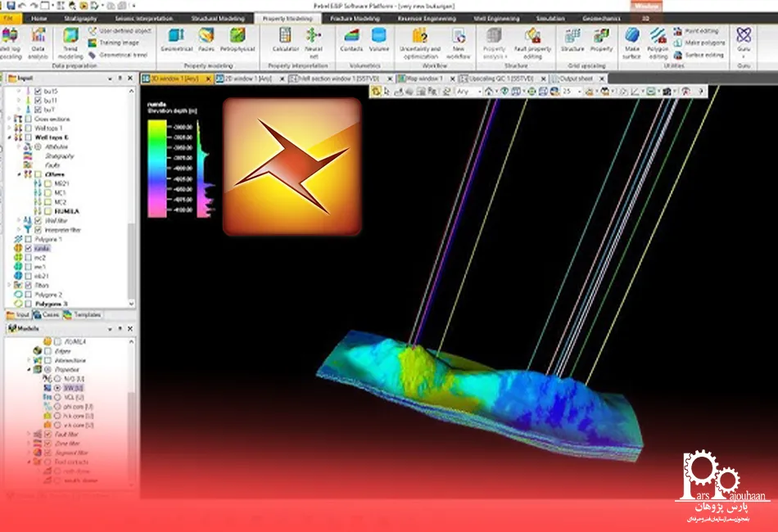
Task: Switch to the Map window 1 tab
Action: (423, 79)
